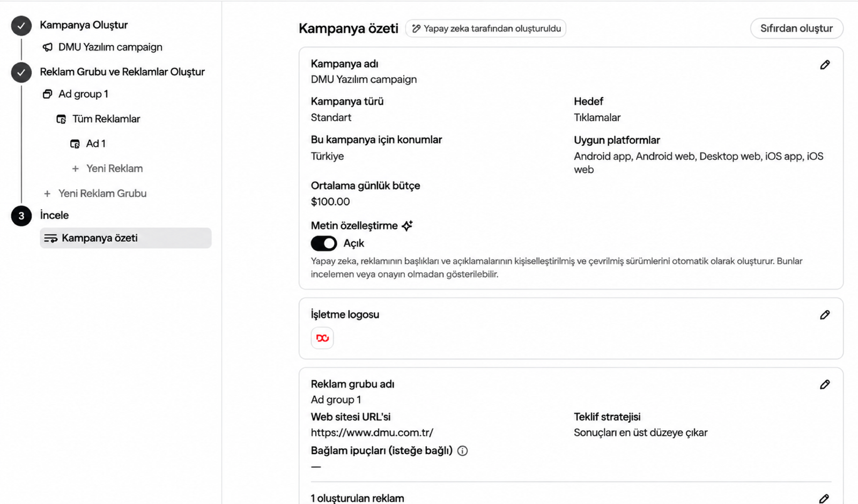Edit the campaign details with pencil icon
Screen dimensions: 858x504
[x=825, y=65]
